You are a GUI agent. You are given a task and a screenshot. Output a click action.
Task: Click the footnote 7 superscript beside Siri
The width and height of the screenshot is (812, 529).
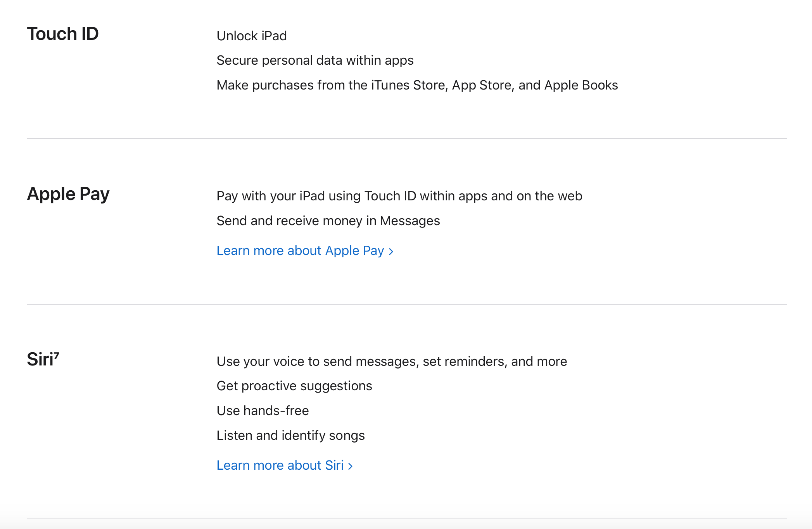click(x=56, y=355)
